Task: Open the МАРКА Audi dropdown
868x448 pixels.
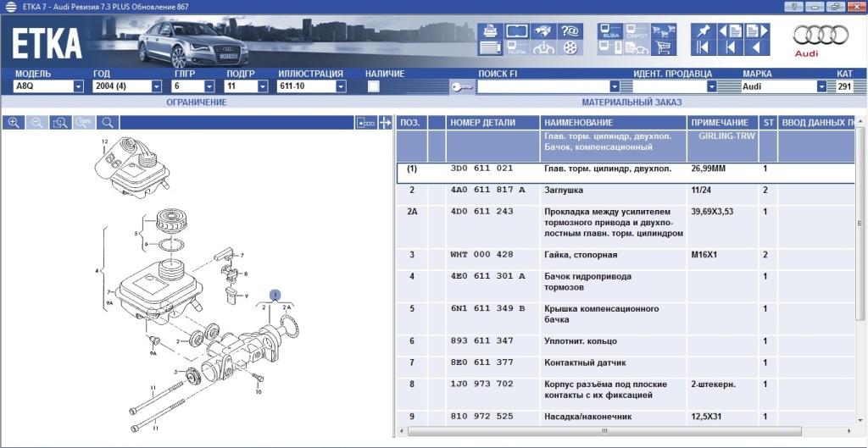Action: click(821, 86)
